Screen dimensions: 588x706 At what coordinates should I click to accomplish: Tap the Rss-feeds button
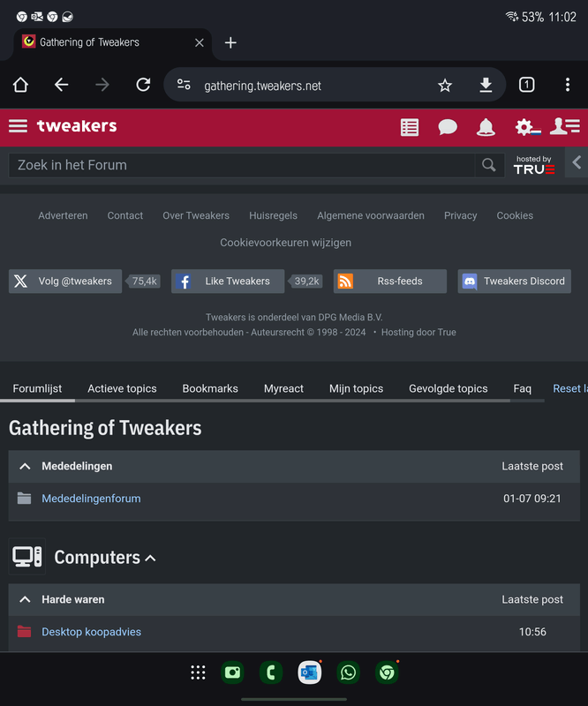coord(389,282)
